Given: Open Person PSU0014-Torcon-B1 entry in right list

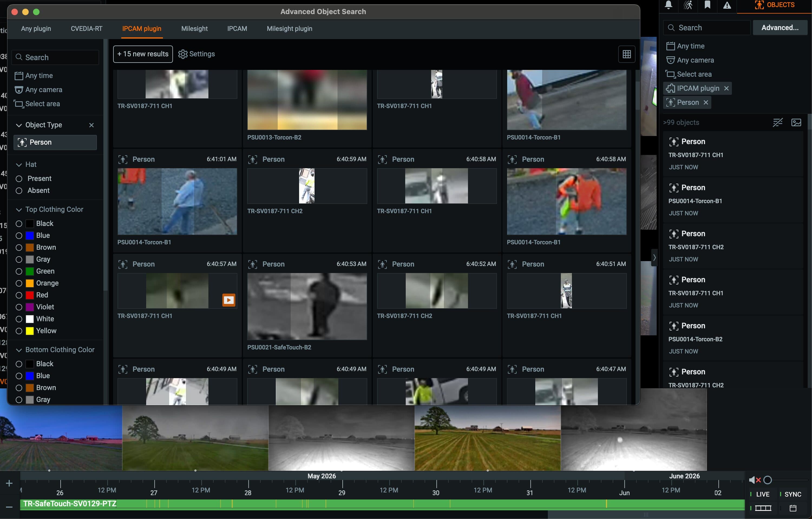Looking at the screenshot, I should [733, 200].
